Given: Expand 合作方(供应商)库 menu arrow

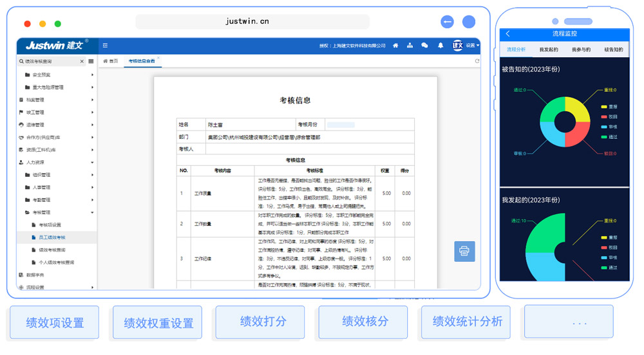Looking at the screenshot, I should [92, 138].
